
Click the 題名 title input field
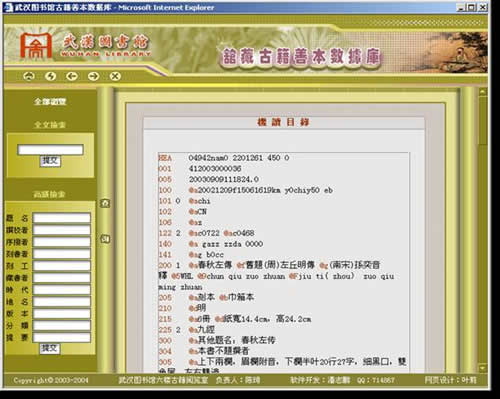62,218
